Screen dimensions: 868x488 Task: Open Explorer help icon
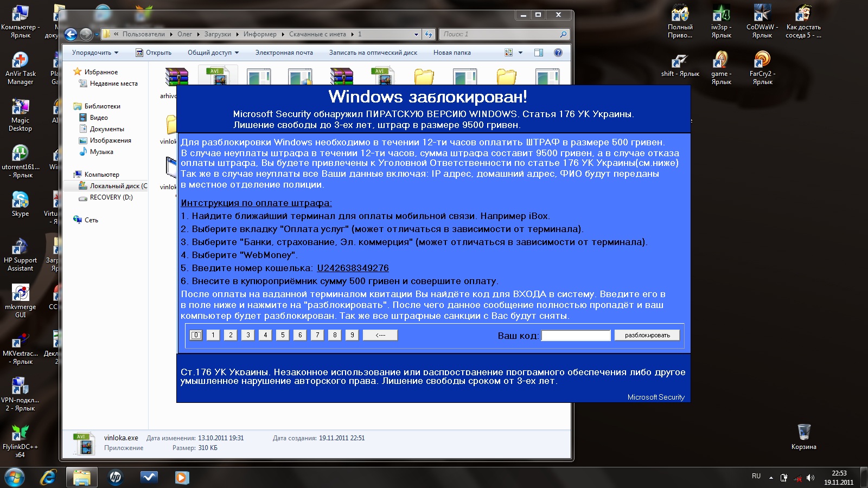[558, 53]
